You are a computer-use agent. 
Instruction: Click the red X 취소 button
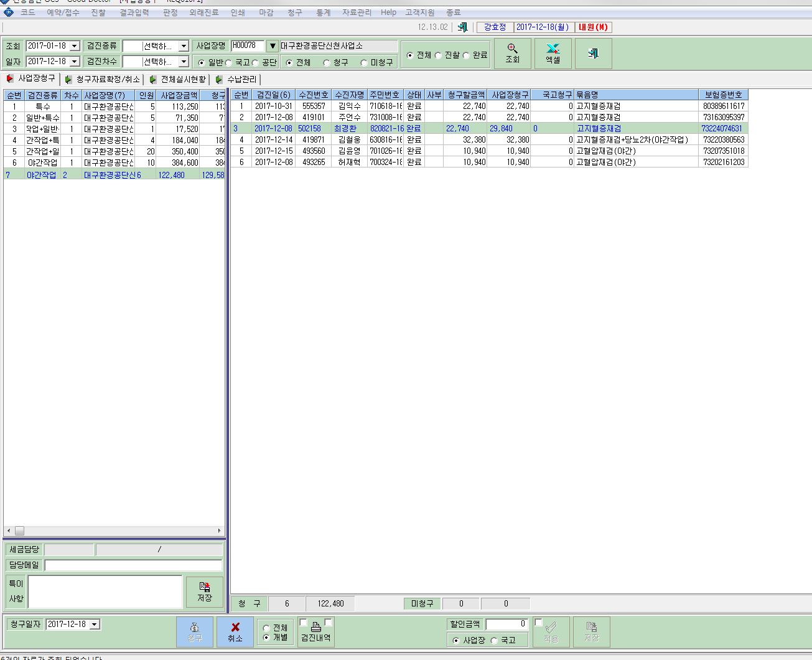coord(235,632)
